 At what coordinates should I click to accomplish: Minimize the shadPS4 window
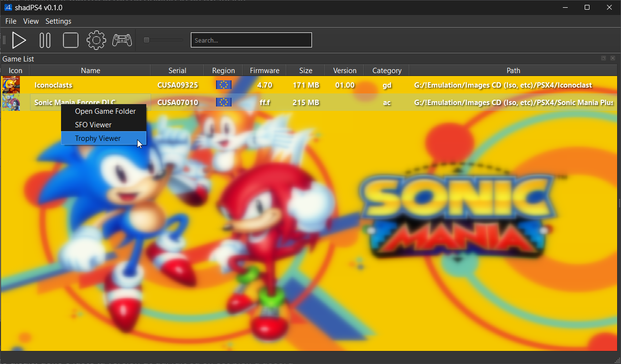click(x=565, y=7)
